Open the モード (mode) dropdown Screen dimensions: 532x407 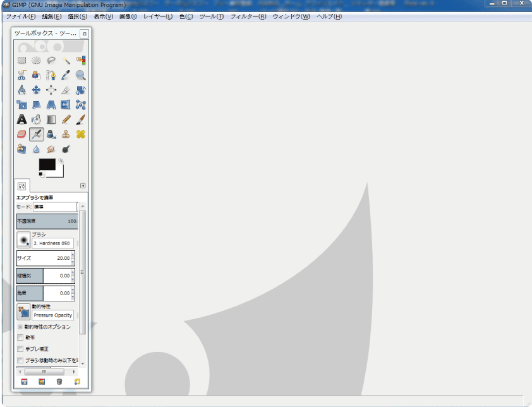click(55, 207)
